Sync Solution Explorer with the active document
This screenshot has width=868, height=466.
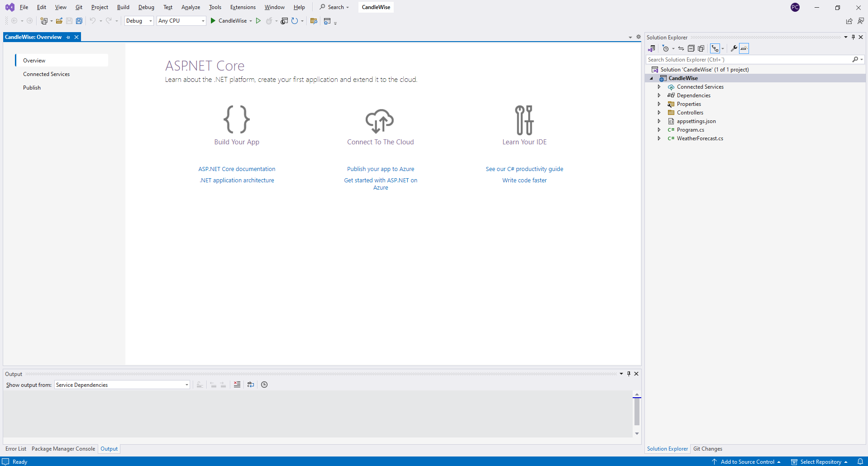pos(681,48)
